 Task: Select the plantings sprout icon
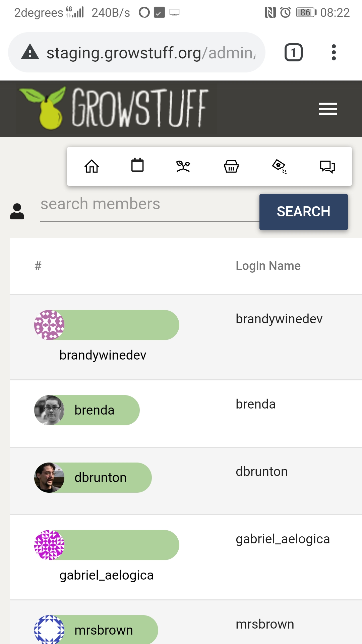pyautogui.click(x=183, y=166)
